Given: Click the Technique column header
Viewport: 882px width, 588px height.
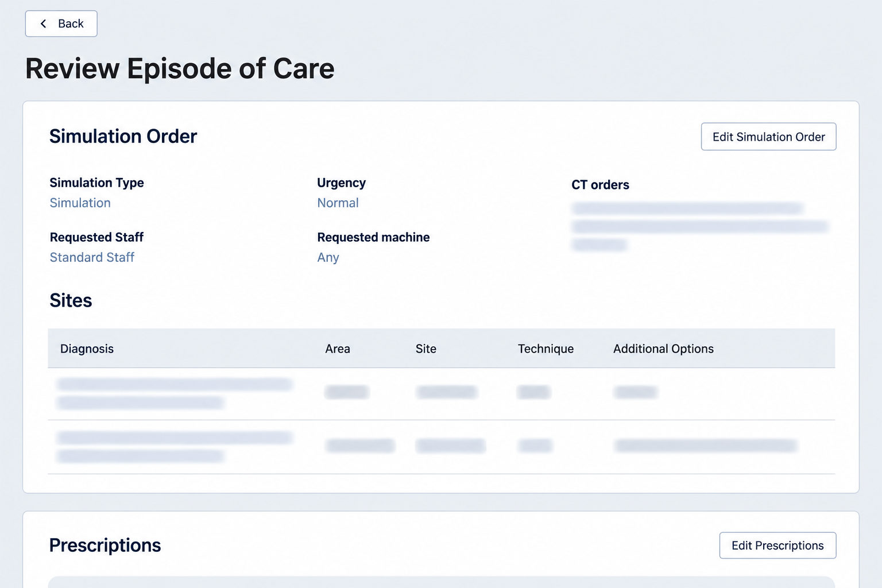Looking at the screenshot, I should (x=546, y=349).
